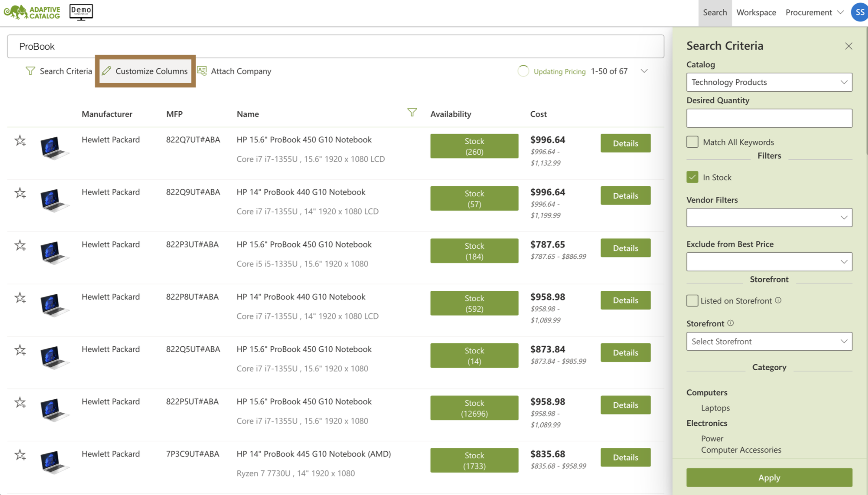Open Details for 822Q9UT#ABA
This screenshot has width=868, height=495.
[x=625, y=195]
